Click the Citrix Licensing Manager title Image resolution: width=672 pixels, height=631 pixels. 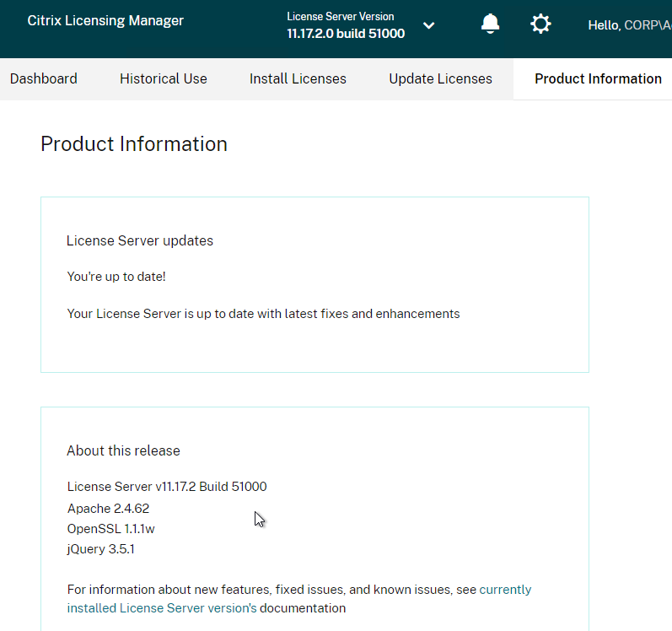click(x=105, y=20)
